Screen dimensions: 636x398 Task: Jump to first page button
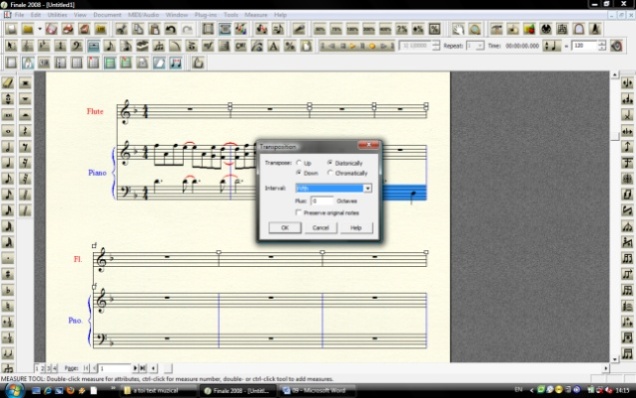point(86,368)
